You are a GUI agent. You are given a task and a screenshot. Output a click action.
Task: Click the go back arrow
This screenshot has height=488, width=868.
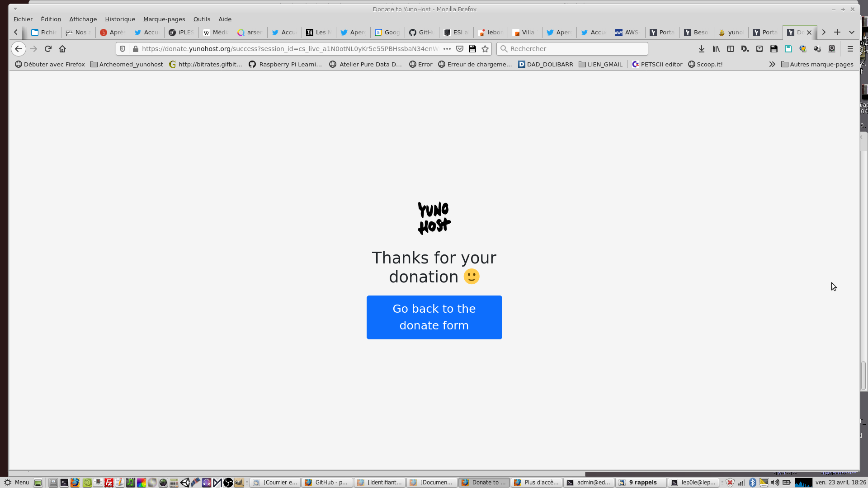19,49
